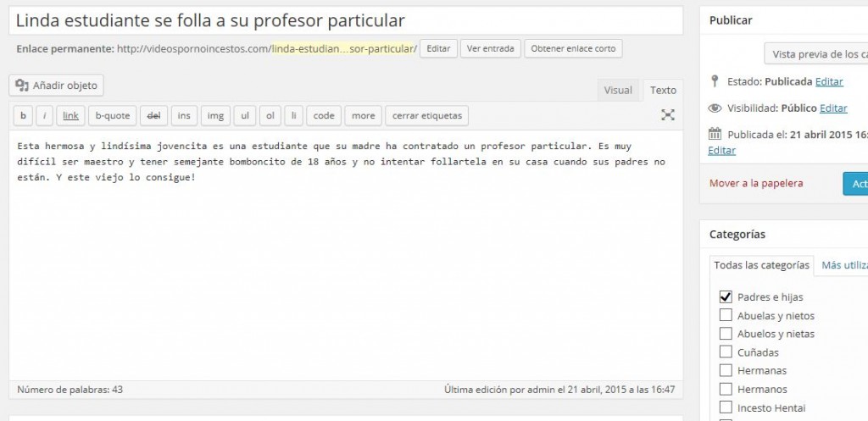Add a blockquote with b-quote button
Image resolution: width=868 pixels, height=421 pixels.
coord(112,115)
